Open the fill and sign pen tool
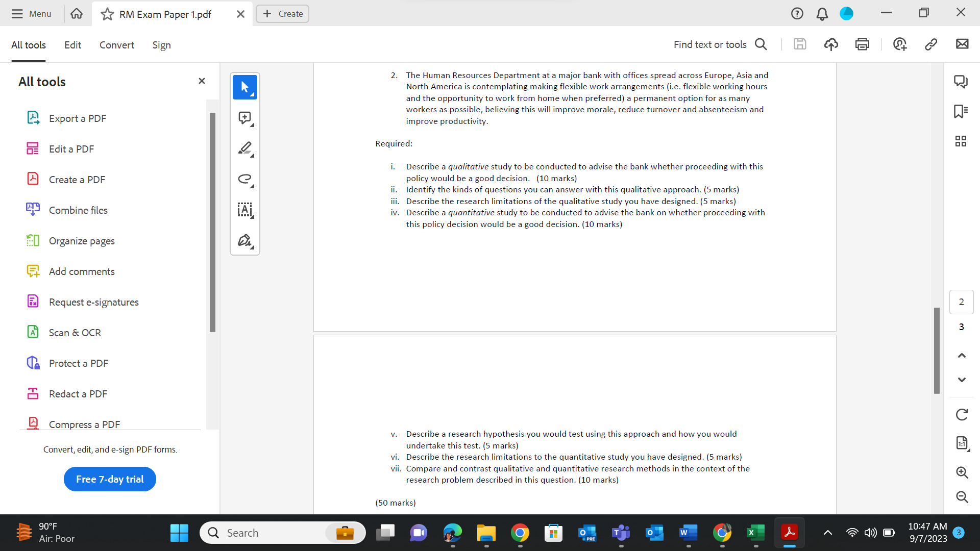Viewport: 980px width, 551px height. point(244,240)
